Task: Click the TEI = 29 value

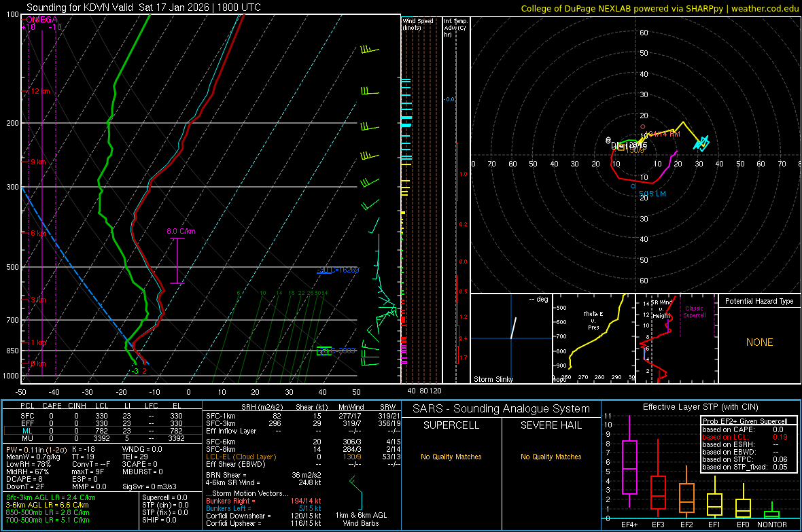Action: coord(135,457)
